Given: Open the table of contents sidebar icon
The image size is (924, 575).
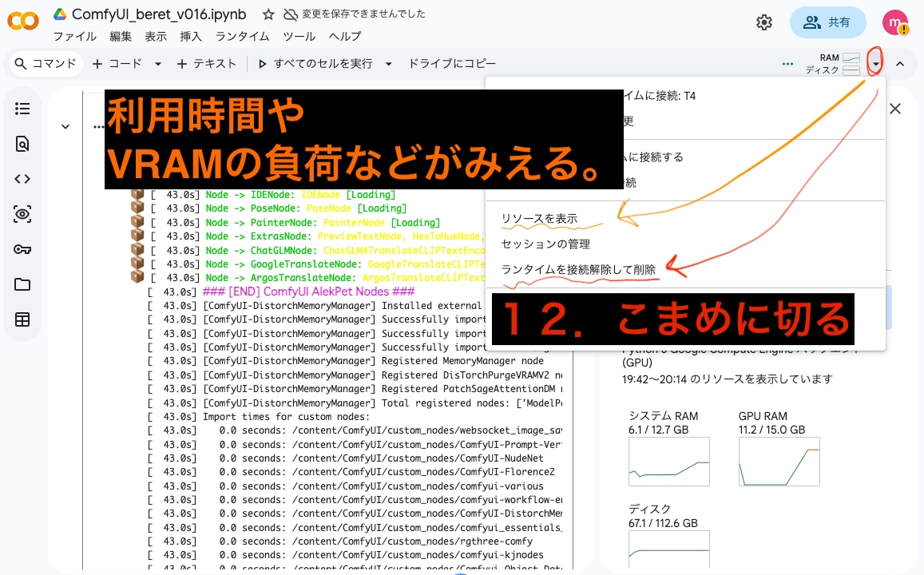Looking at the screenshot, I should pyautogui.click(x=22, y=109).
